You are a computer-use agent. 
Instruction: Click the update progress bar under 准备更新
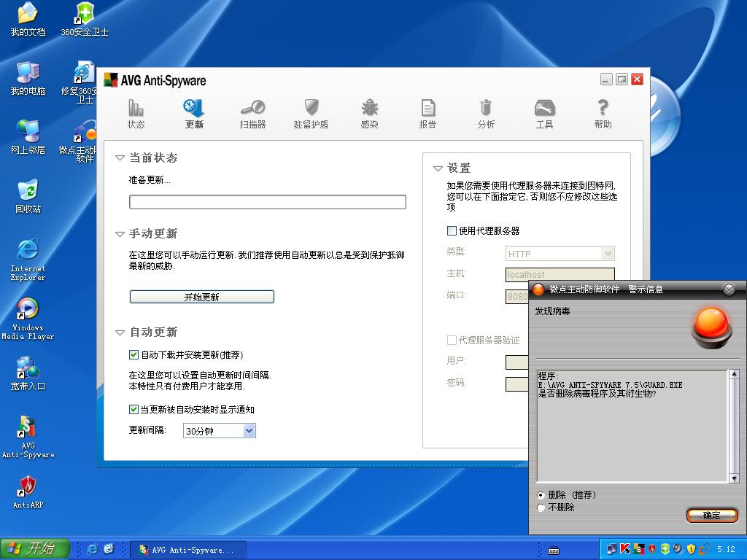(x=268, y=202)
